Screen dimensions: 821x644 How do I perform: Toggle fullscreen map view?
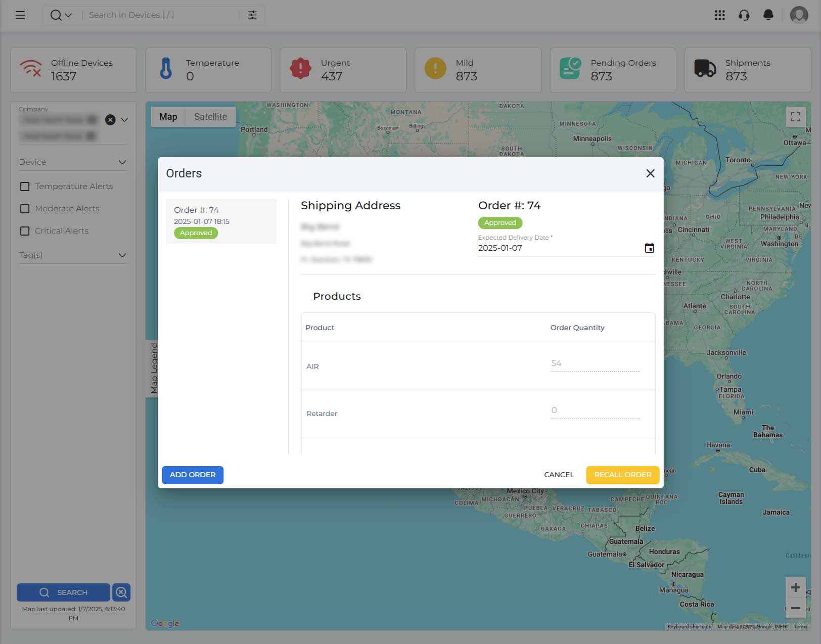[795, 117]
